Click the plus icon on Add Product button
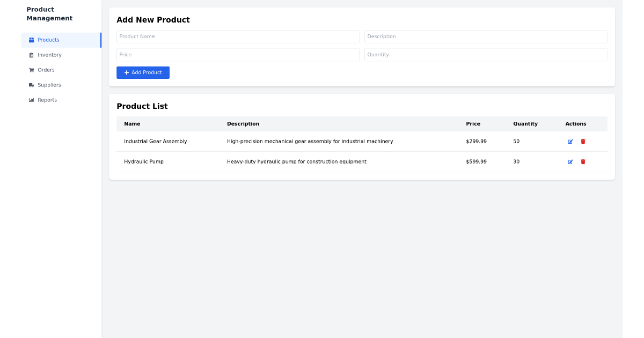This screenshot has height=338, width=644. tap(126, 72)
